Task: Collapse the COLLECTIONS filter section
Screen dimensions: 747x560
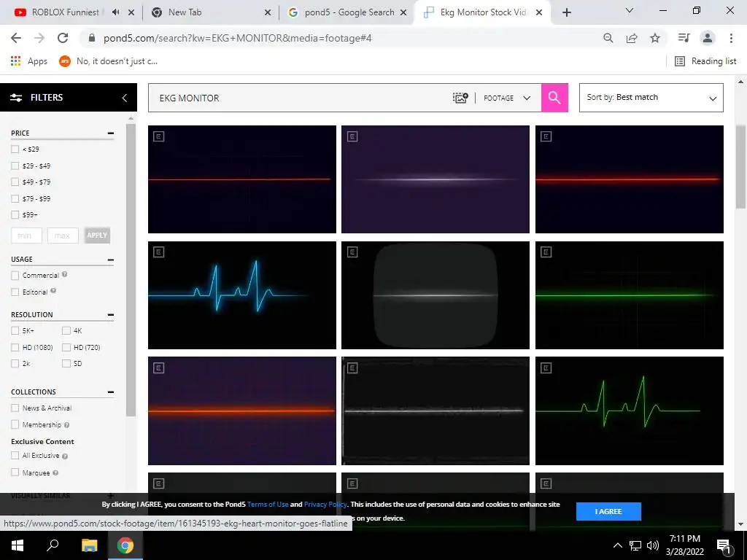Action: [111, 392]
